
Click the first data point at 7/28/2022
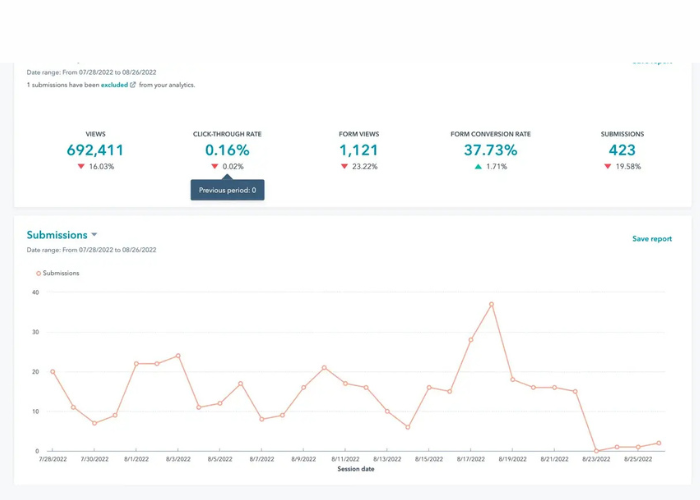coord(52,371)
